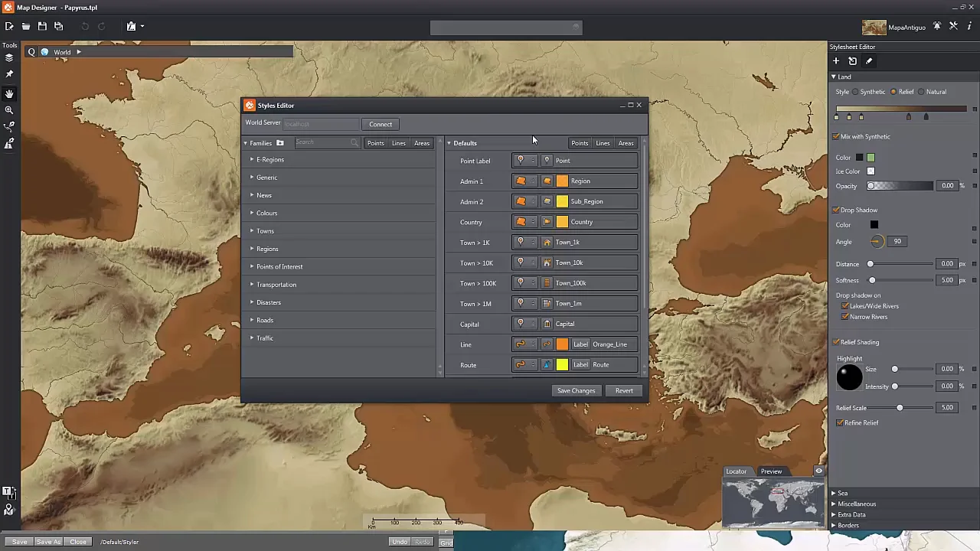
Task: Click the map search Q icon
Action: [31, 52]
